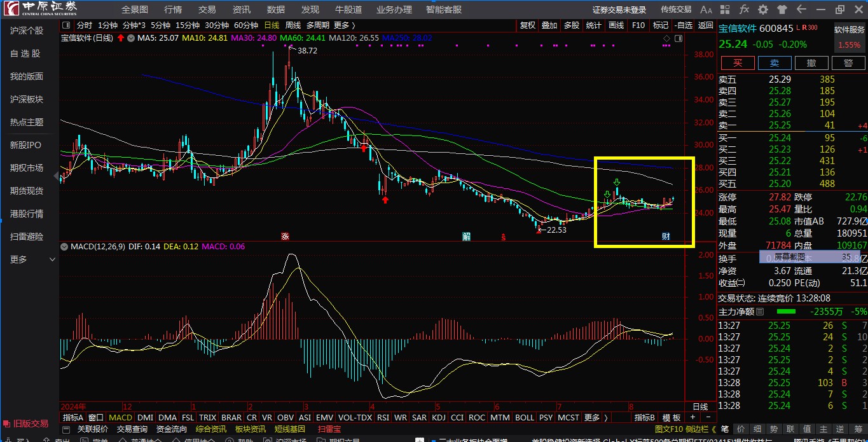Open the skin shirt icon
Image resolution: width=868 pixels, height=442 pixels.
pyautogui.click(x=782, y=10)
